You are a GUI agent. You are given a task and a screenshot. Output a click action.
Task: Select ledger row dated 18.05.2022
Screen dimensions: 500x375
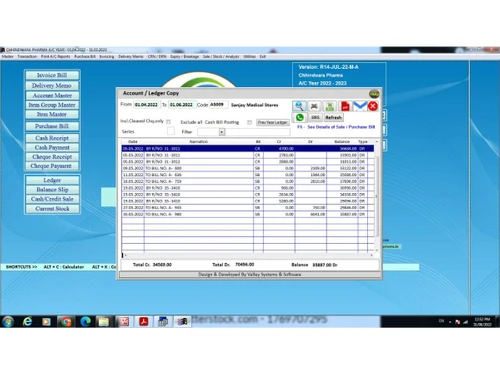click(x=248, y=181)
